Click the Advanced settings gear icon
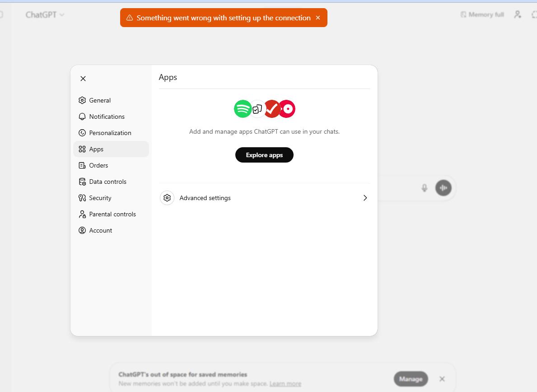The width and height of the screenshot is (537, 392). click(167, 198)
